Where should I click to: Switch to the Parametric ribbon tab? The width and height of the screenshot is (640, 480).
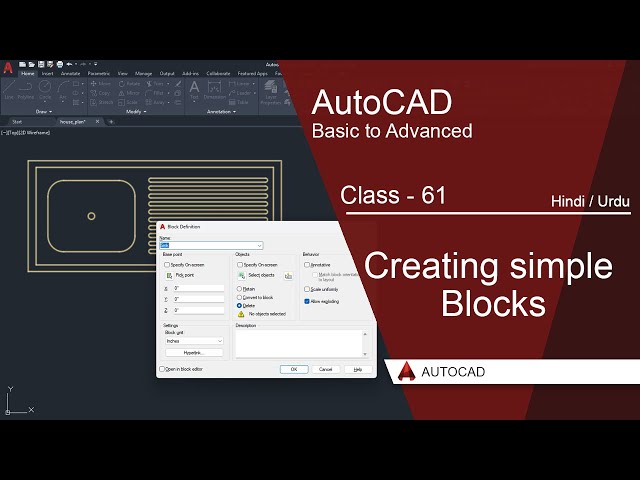pos(99,74)
